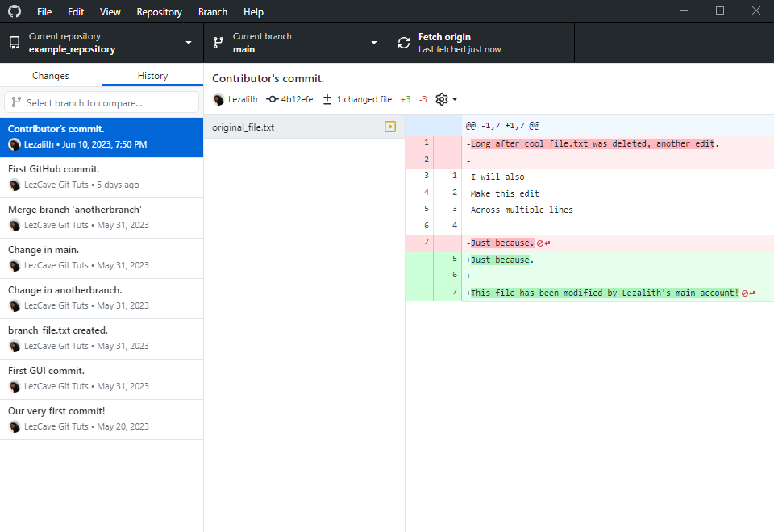The image size is (774, 532).
Task: Click the GitHub Octocat logo icon
Action: point(15,11)
